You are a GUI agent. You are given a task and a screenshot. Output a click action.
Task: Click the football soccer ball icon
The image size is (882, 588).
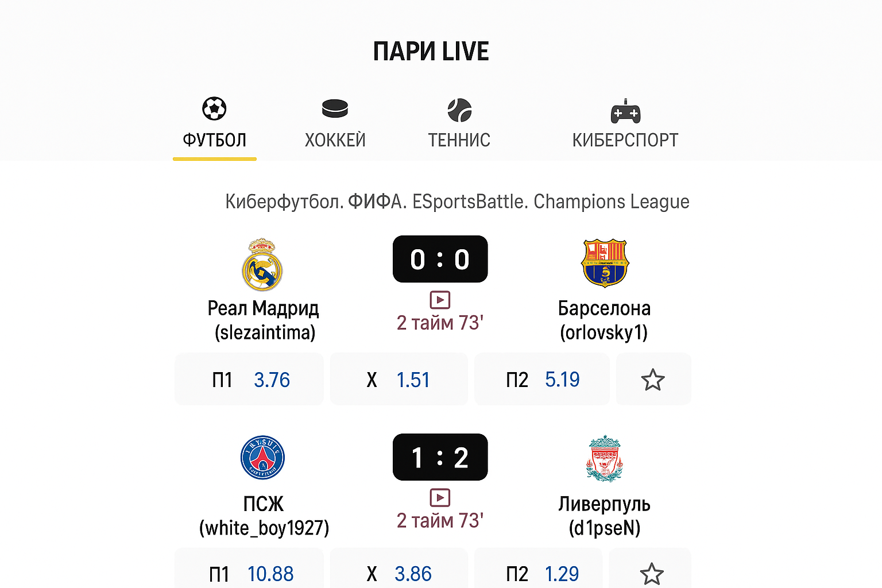click(214, 109)
